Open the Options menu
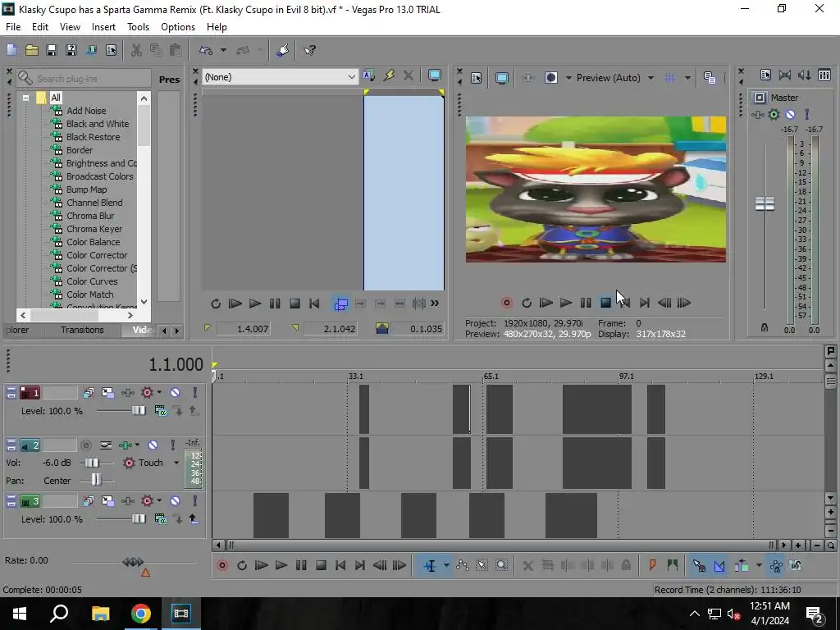The width and height of the screenshot is (840, 630). click(x=178, y=27)
